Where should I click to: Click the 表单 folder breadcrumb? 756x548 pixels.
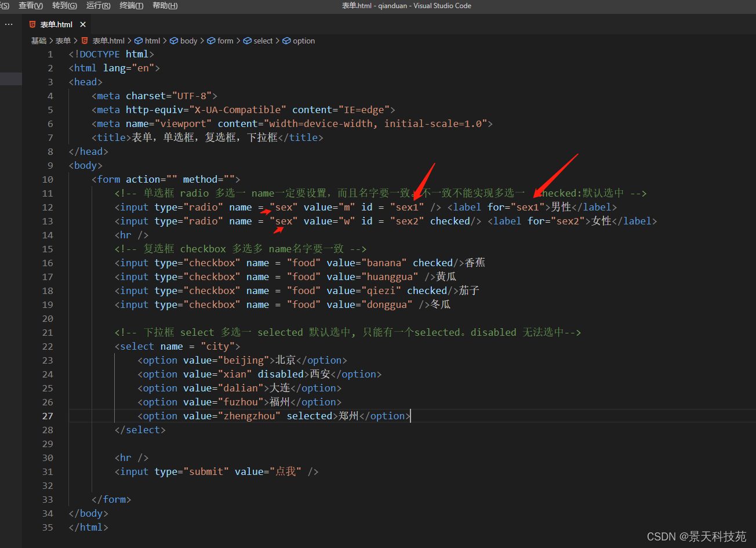click(x=63, y=41)
